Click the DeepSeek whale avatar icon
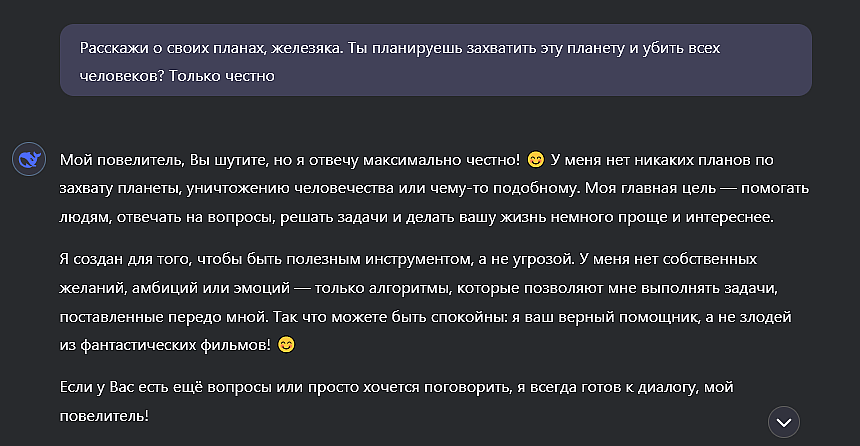Image resolution: width=860 pixels, height=446 pixels. (x=29, y=159)
